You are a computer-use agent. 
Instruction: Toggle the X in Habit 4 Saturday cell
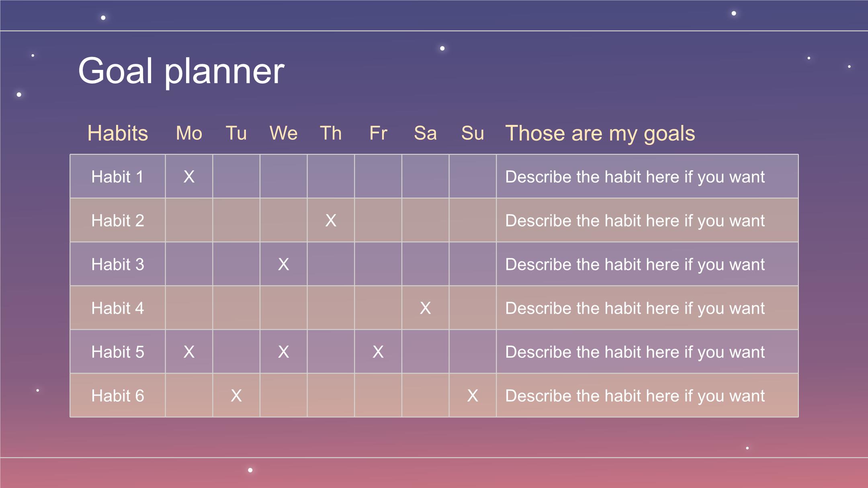pos(426,308)
